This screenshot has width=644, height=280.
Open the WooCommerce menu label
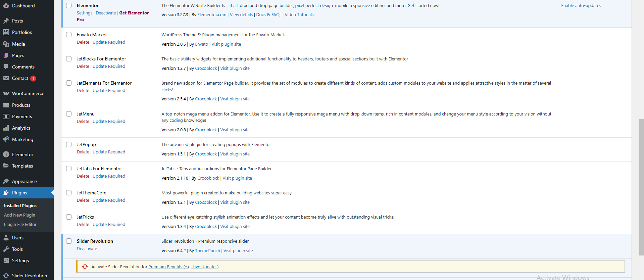click(x=28, y=93)
